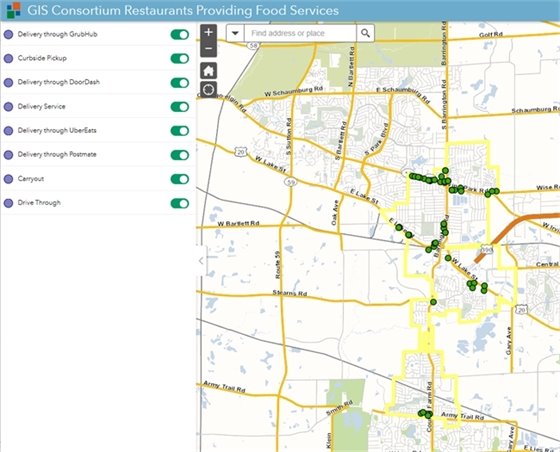
Task: Toggle off Curbside Pickup layer
Action: coord(180,59)
